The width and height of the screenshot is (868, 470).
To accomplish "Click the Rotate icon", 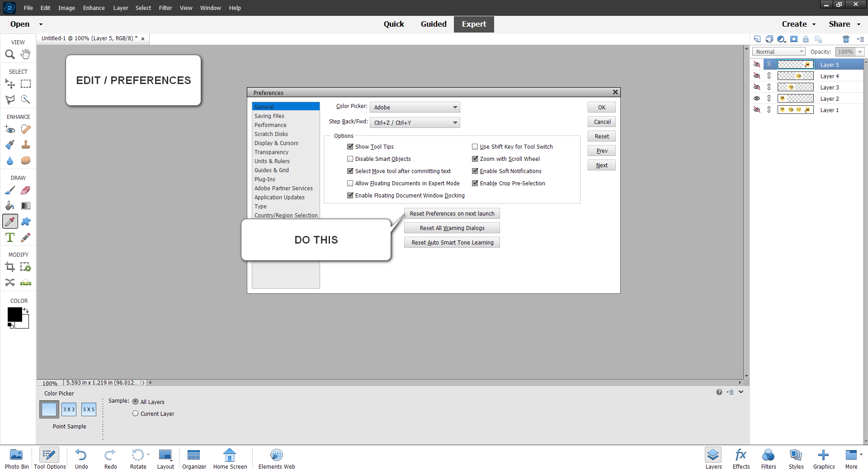I will coord(138,456).
